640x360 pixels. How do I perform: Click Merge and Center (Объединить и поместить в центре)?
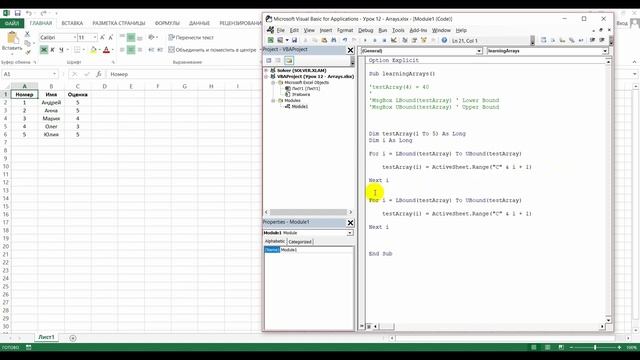tap(212, 50)
